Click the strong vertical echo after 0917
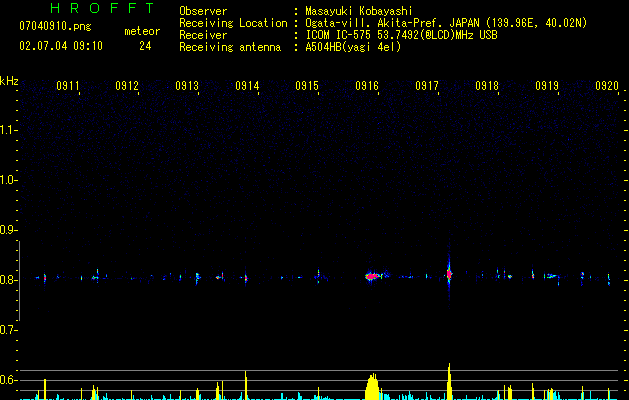Screen dimensions: 629x400 [449, 274]
